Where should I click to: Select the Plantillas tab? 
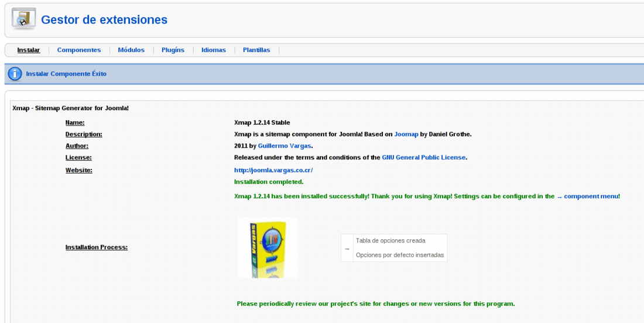tap(256, 50)
